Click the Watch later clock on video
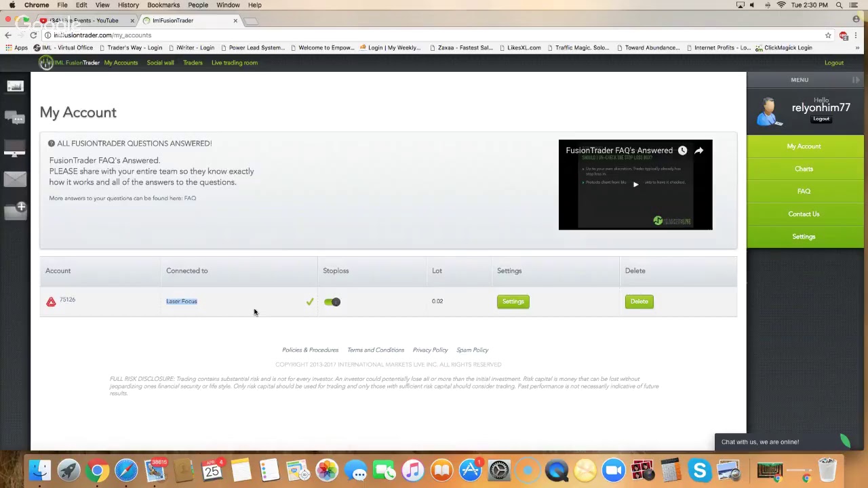Viewport: 868px width, 488px height. click(682, 150)
